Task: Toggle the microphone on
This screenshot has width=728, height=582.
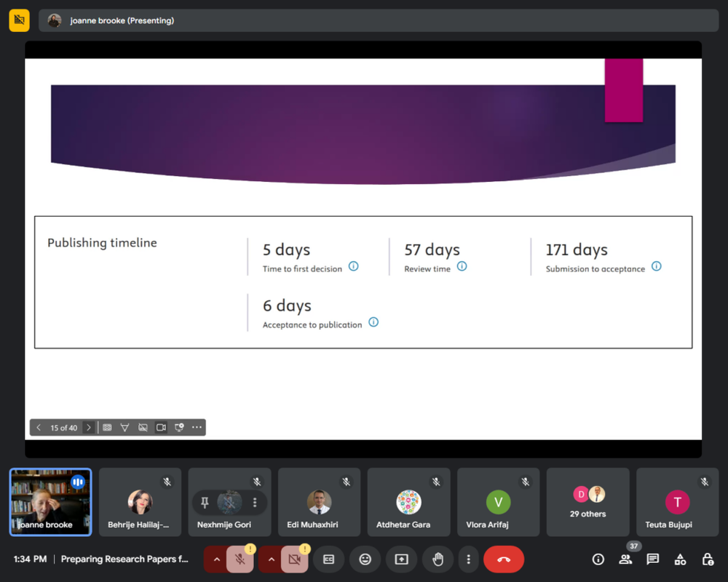Action: [240, 559]
